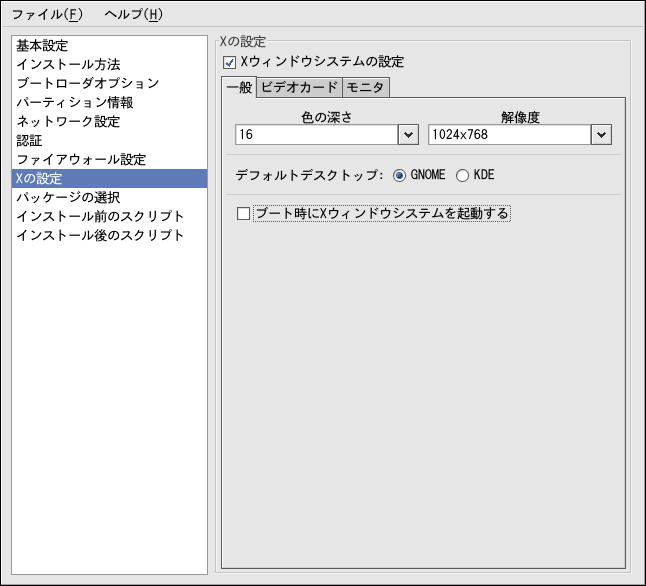Enable ブート時にXウィンドウシステムを起動する checkbox
This screenshot has width=646, height=586.
(x=242, y=213)
